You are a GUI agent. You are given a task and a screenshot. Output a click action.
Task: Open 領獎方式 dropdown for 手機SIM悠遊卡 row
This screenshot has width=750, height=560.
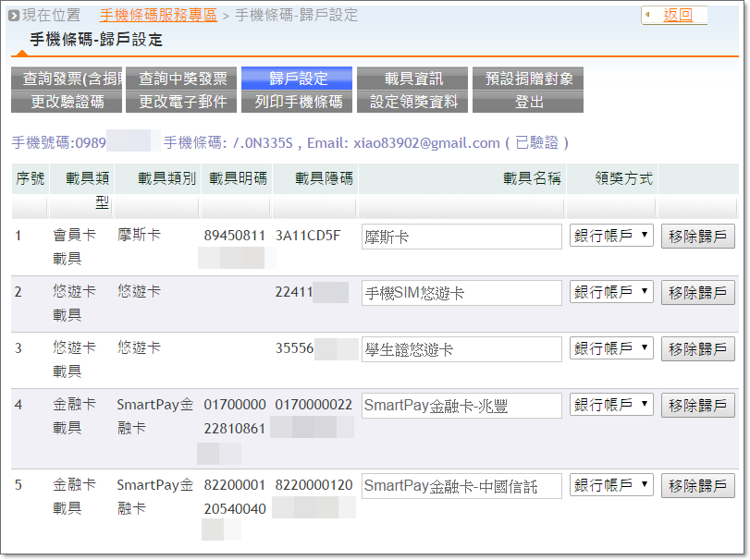(611, 292)
